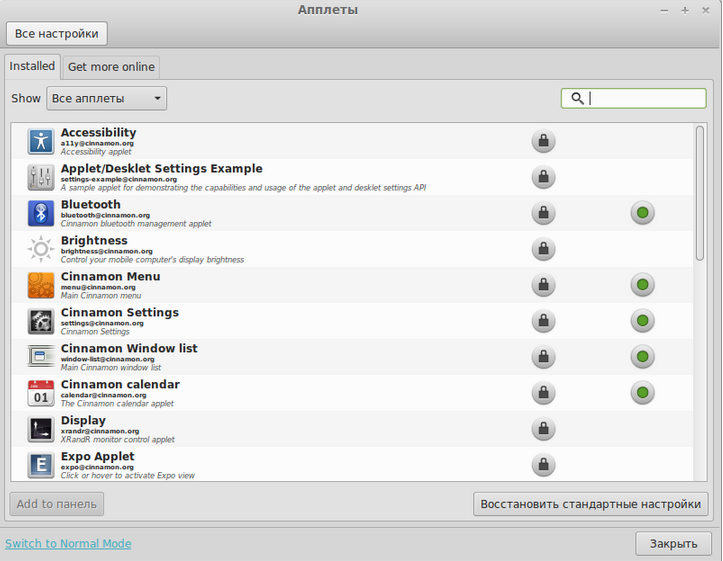Click the xrandr@cinnamon.org identifier text
Image resolution: width=723 pixels, height=561 pixels.
pyautogui.click(x=100, y=431)
